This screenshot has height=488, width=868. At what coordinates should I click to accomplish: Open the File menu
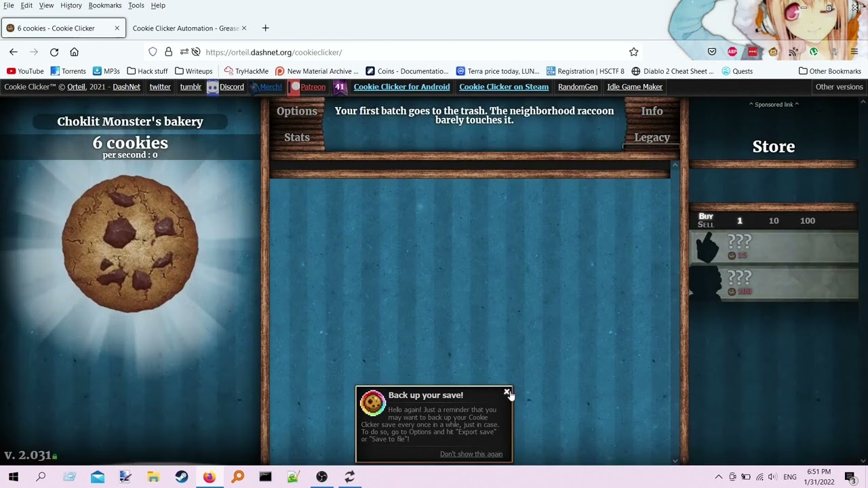pyautogui.click(x=9, y=5)
